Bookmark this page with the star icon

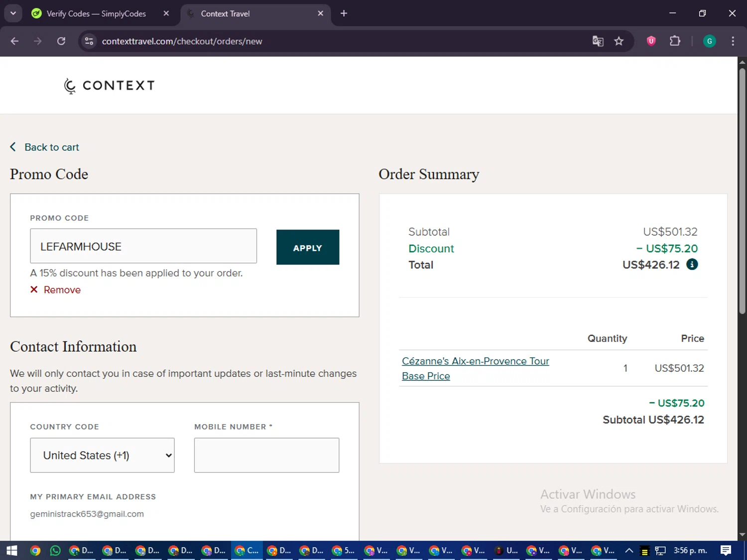tap(619, 41)
